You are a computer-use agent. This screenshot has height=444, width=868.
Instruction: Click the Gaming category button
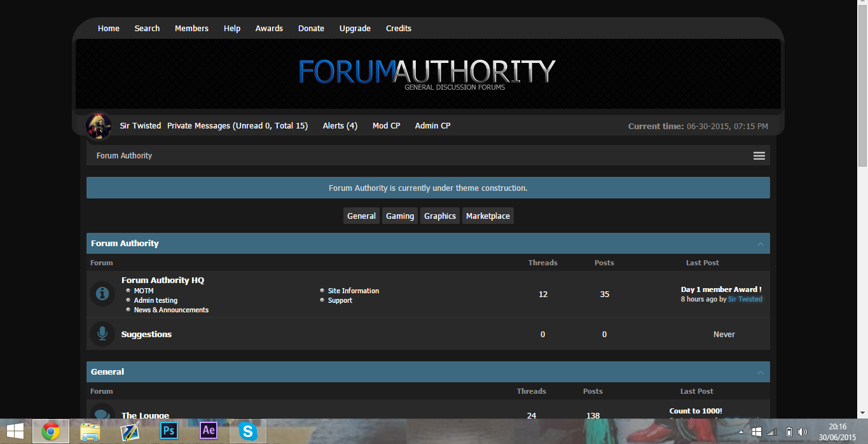(400, 216)
